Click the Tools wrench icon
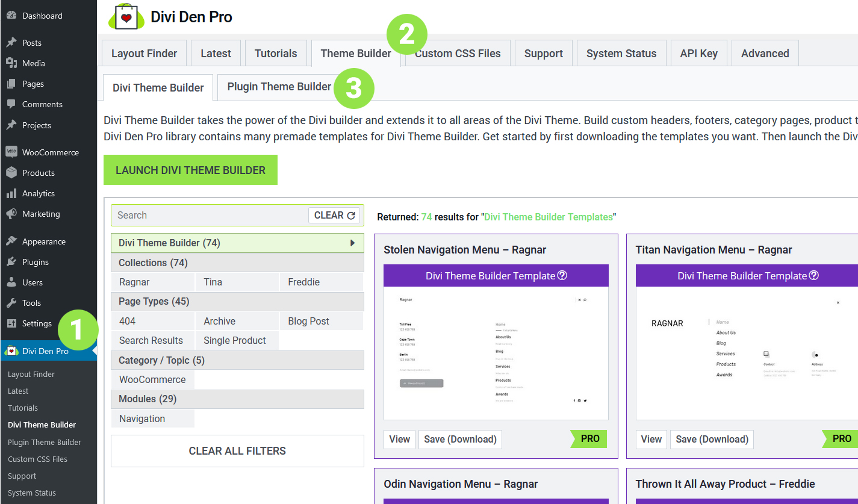This screenshot has height=504, width=858. 11,303
